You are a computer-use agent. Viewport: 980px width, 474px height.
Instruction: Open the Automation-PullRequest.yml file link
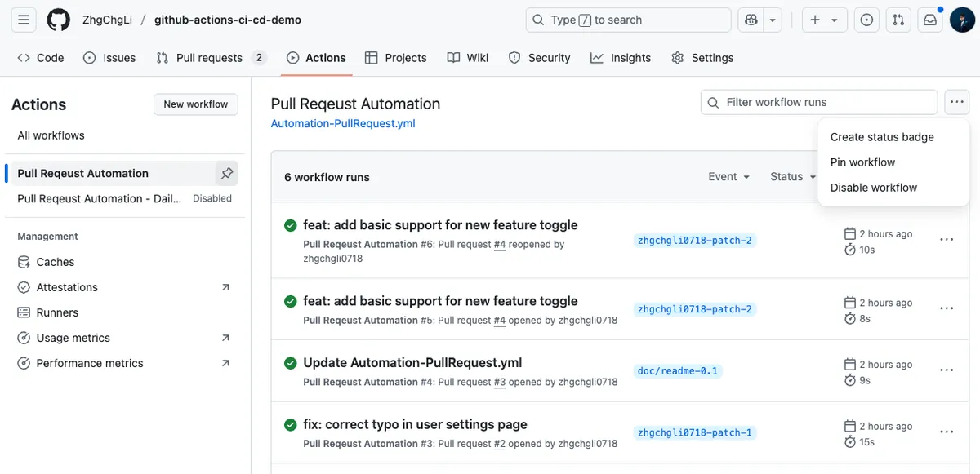pyautogui.click(x=343, y=124)
